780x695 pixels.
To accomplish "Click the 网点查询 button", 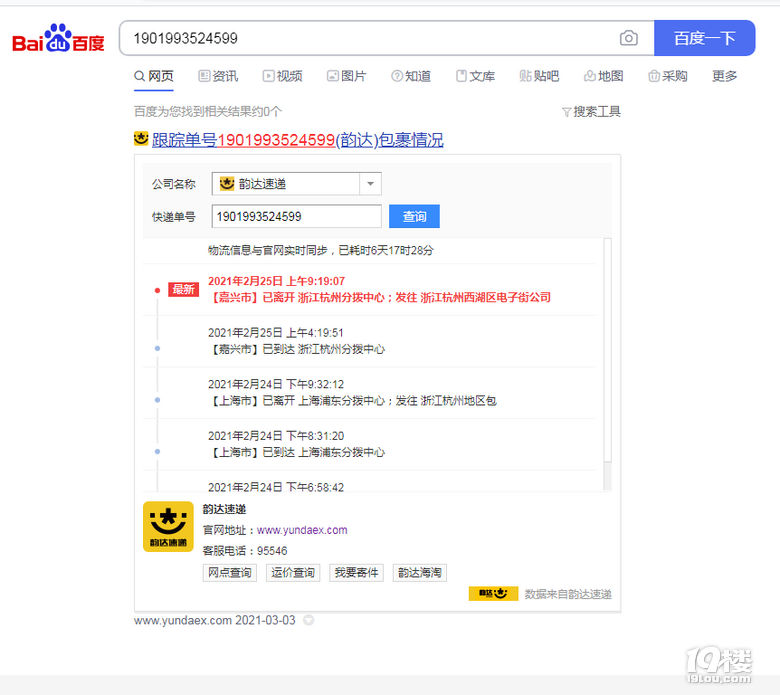I will pyautogui.click(x=230, y=573).
